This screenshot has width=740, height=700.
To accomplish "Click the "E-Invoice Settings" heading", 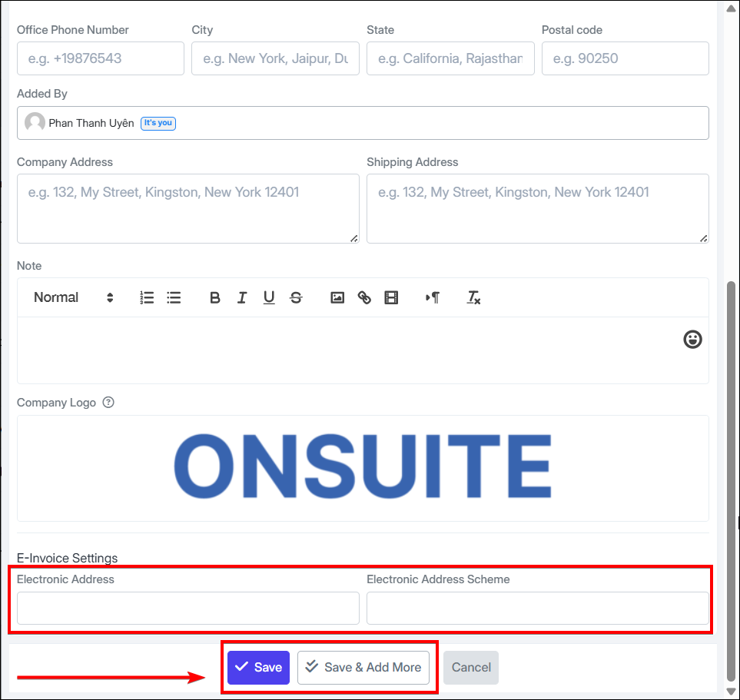I will [x=67, y=558].
